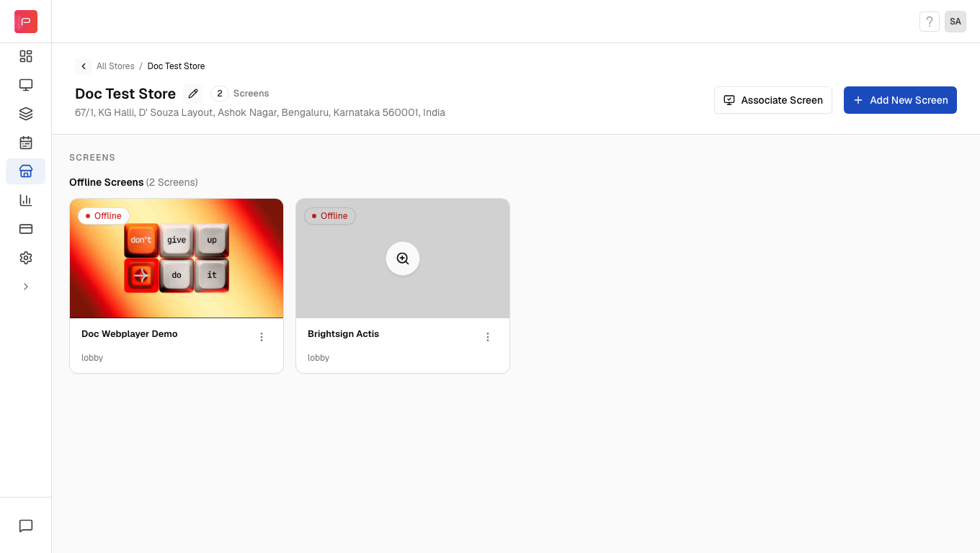Open the Brightsign Actis gray thumbnail
980x553 pixels.
point(403,258)
